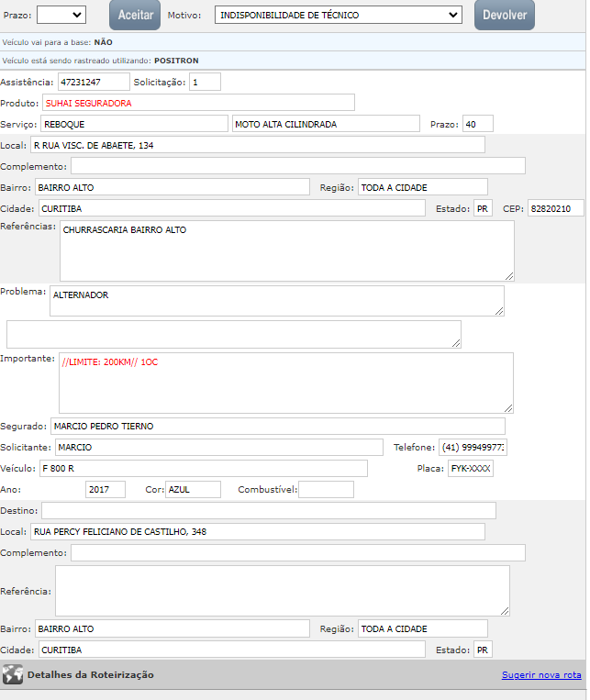Expand the Motivo reason dropdown
This screenshot has height=700, width=590.
click(338, 15)
